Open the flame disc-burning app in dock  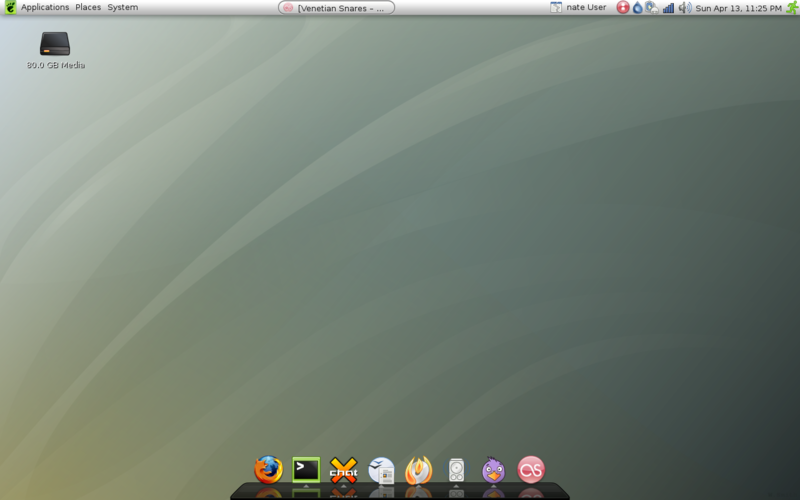click(x=418, y=469)
